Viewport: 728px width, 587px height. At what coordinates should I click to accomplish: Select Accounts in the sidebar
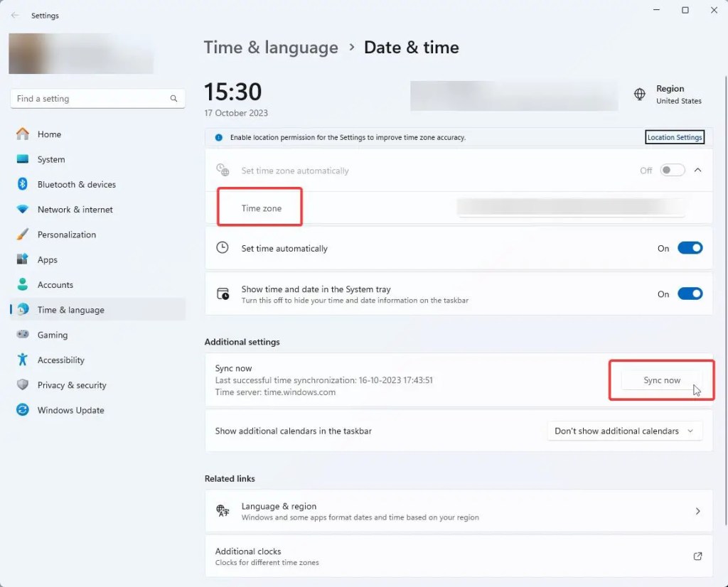pos(55,285)
